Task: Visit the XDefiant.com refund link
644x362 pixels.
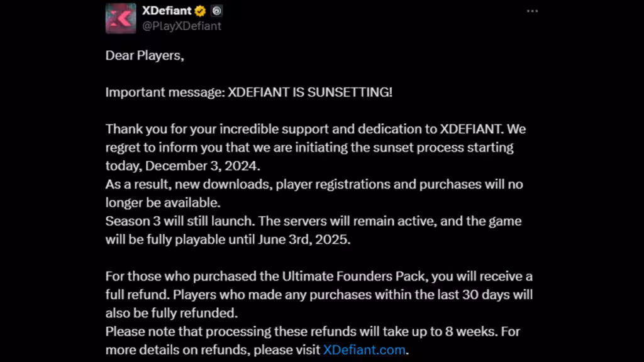Action: point(364,350)
